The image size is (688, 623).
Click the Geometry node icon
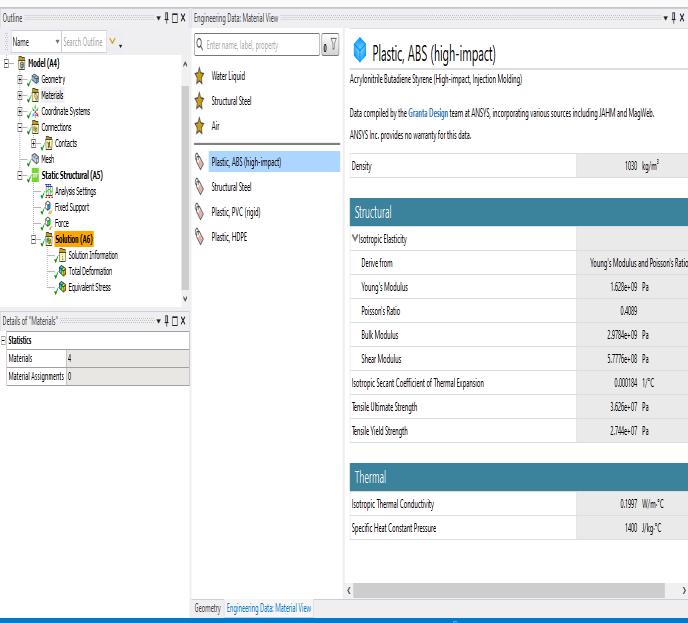coord(35,79)
